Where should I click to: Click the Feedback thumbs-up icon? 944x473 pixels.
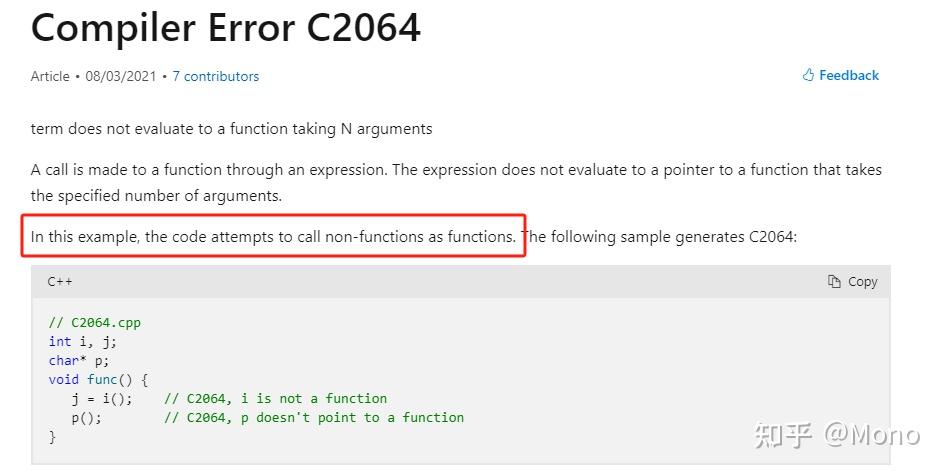click(808, 75)
